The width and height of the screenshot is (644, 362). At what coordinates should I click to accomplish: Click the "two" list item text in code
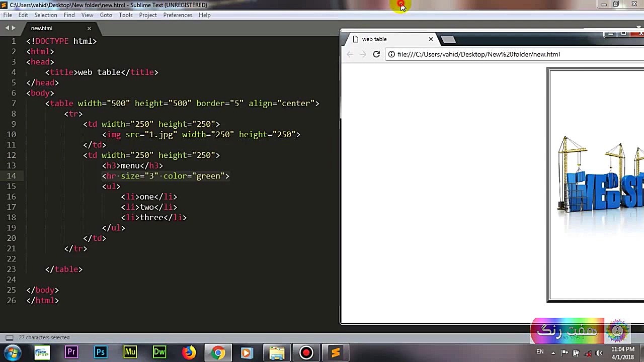coord(146,207)
